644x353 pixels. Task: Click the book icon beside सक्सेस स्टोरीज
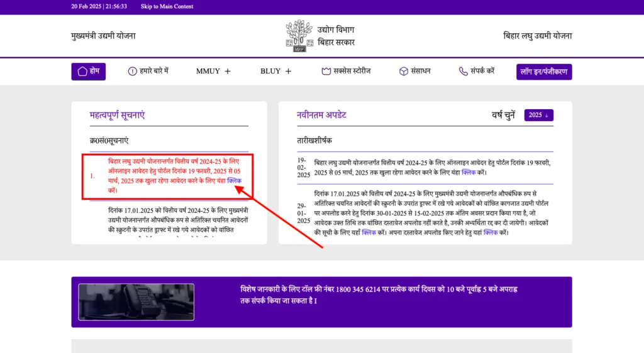click(x=326, y=72)
